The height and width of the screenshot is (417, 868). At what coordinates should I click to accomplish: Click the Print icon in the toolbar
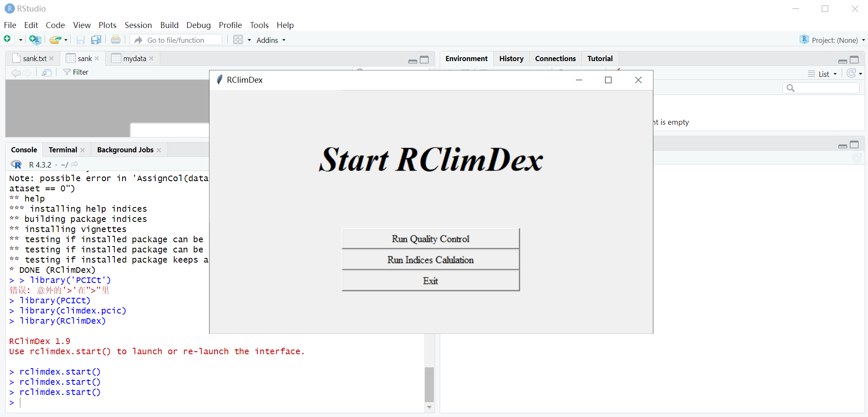tap(115, 40)
